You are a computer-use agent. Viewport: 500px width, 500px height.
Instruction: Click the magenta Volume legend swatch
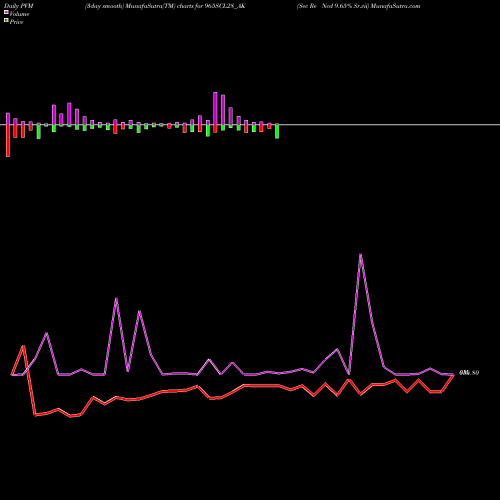(x=6, y=12)
